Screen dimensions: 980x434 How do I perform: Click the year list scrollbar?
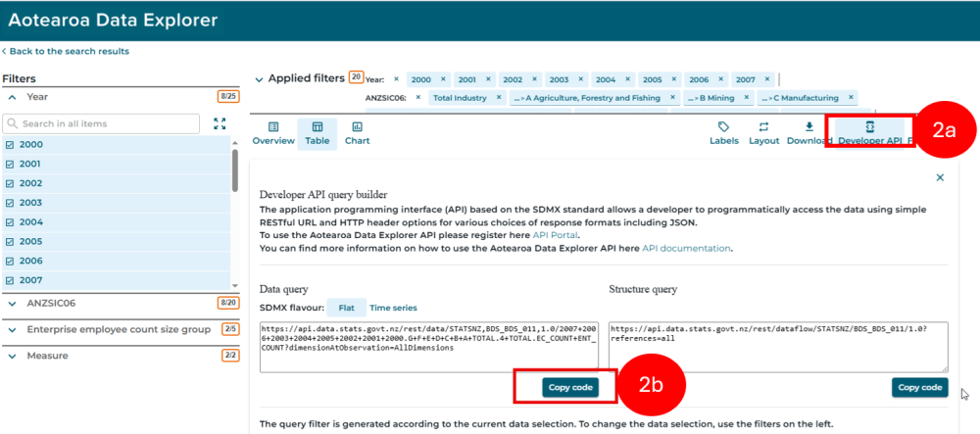tap(235, 170)
